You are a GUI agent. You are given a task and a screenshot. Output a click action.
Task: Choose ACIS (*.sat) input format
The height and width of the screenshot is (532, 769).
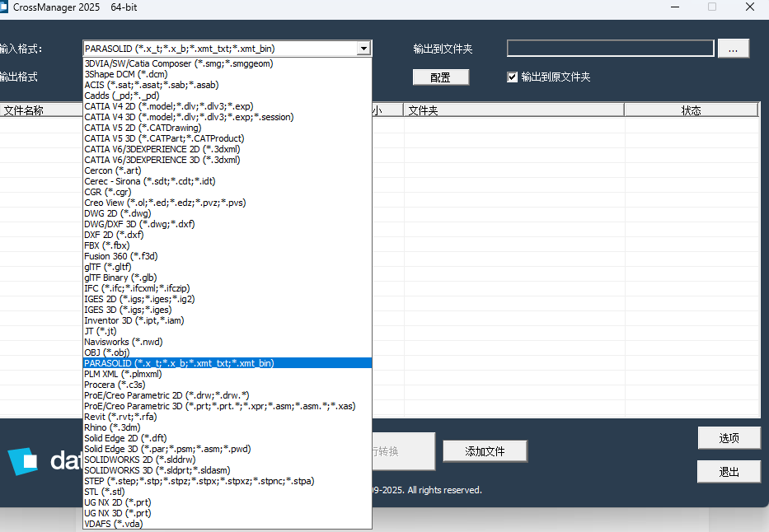coord(227,86)
